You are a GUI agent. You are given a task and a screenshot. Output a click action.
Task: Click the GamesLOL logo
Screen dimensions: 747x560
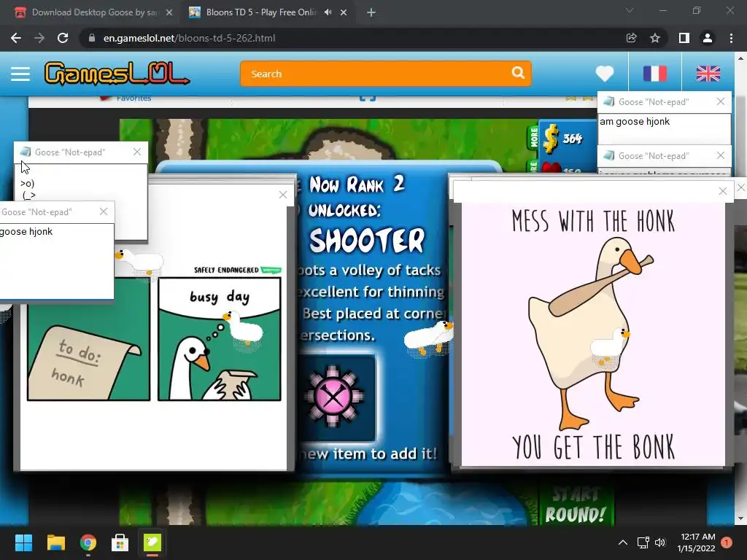click(x=117, y=74)
